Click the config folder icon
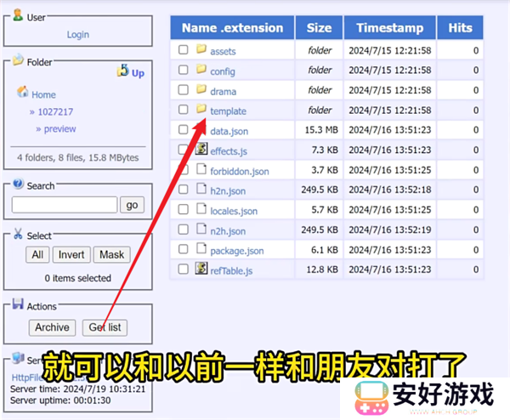510x420 pixels. click(201, 70)
